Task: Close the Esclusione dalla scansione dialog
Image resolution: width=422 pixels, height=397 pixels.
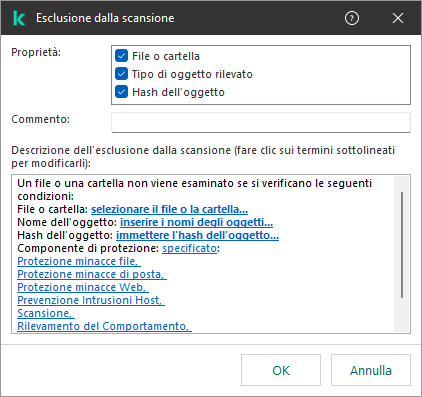Action: pyautogui.click(x=398, y=18)
